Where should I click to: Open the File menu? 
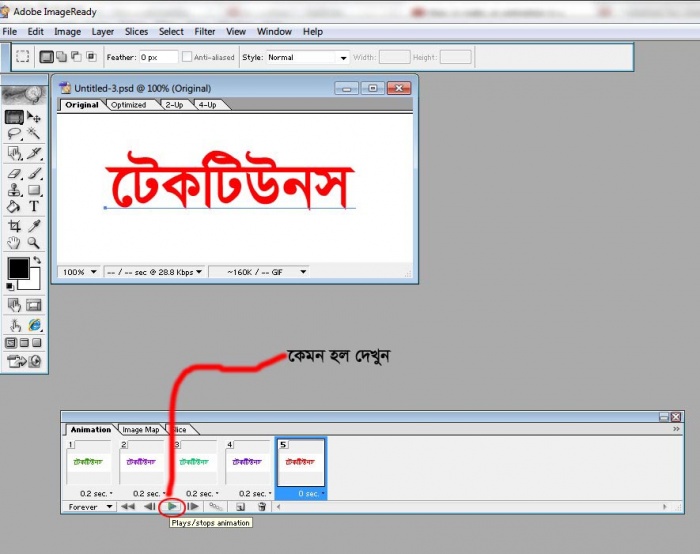click(9, 32)
